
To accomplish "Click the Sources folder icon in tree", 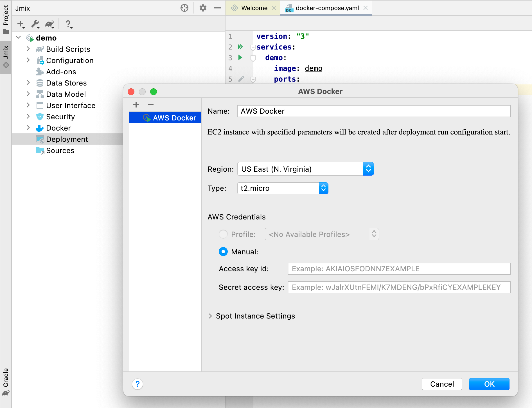I will (x=40, y=151).
